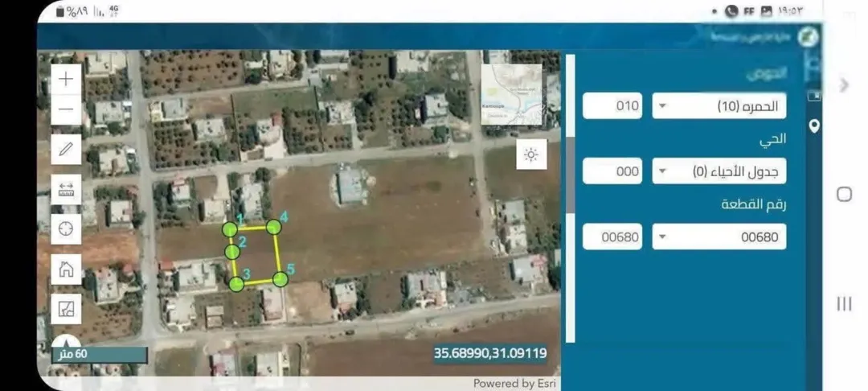
Task: Focus the parcel number field 00680
Action: point(612,237)
